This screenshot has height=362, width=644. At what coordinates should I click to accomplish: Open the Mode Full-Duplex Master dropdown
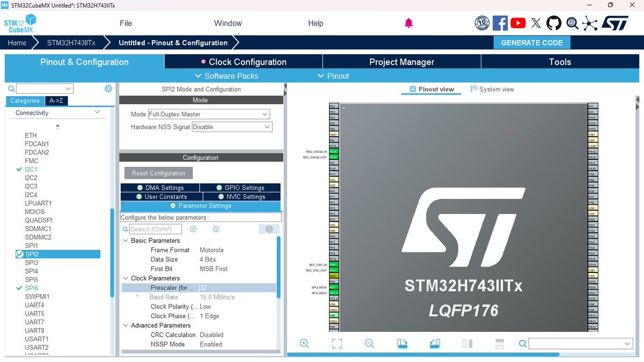[209, 114]
